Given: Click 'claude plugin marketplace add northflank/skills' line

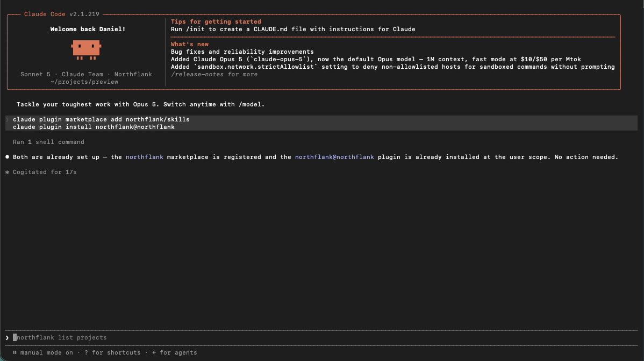Looking at the screenshot, I should click(101, 119).
